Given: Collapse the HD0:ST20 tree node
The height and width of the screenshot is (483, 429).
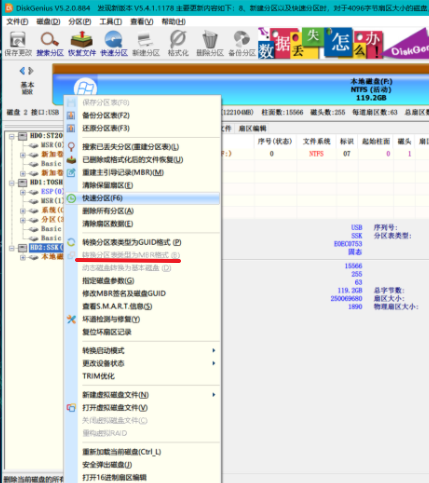Looking at the screenshot, I should click(x=12, y=136).
